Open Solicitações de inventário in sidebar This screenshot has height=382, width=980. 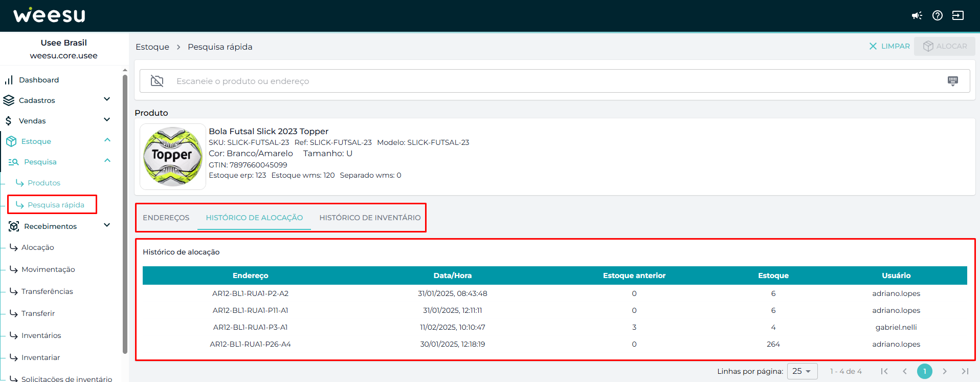(66, 379)
